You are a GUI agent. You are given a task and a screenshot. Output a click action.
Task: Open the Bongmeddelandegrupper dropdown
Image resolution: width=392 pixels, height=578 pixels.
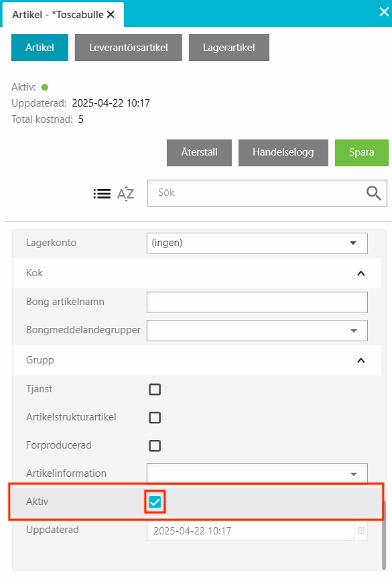coord(257,331)
